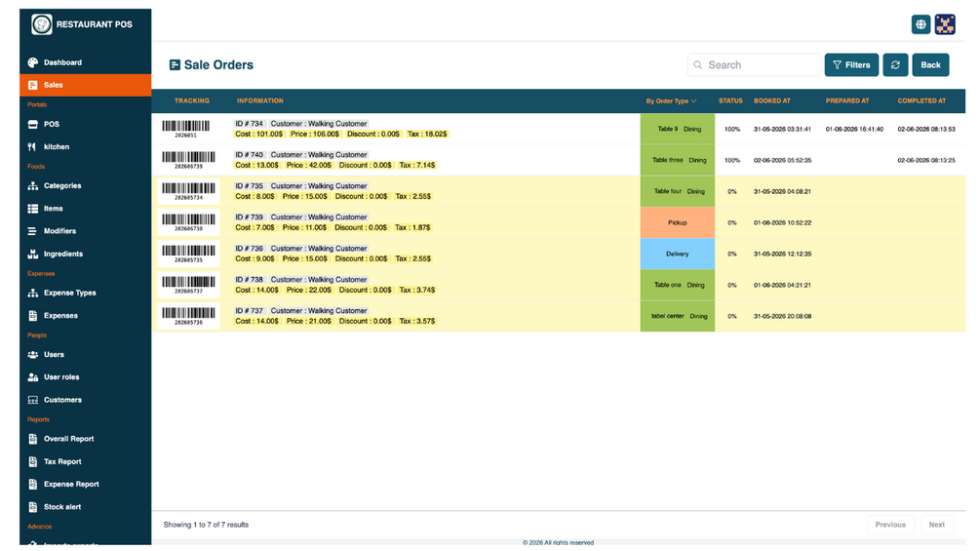The height and width of the screenshot is (551, 980).
Task: Open the user avatar icon menu
Action: (x=944, y=24)
